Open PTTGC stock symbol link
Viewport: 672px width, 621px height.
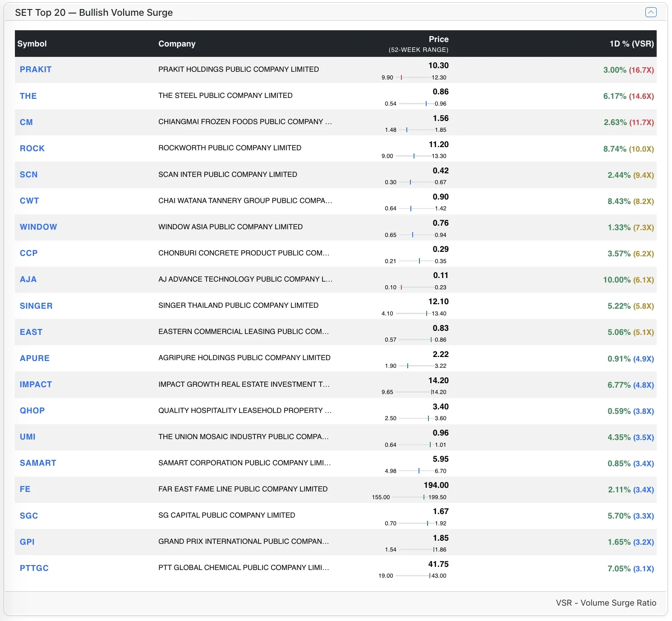tap(34, 568)
